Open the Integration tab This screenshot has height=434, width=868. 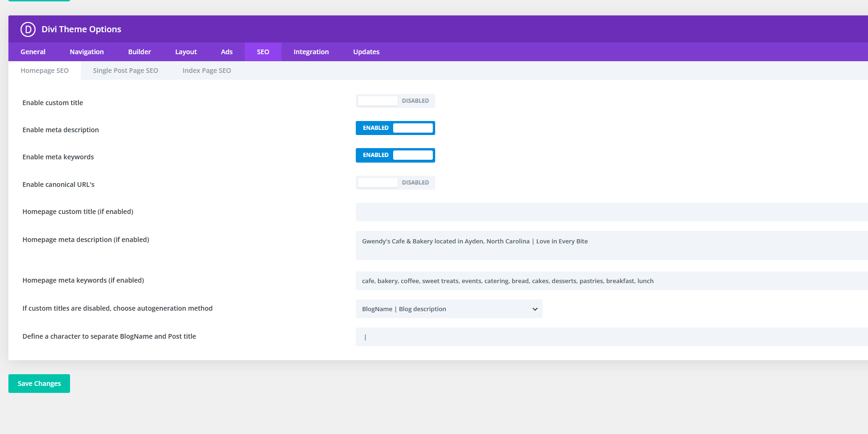[311, 52]
